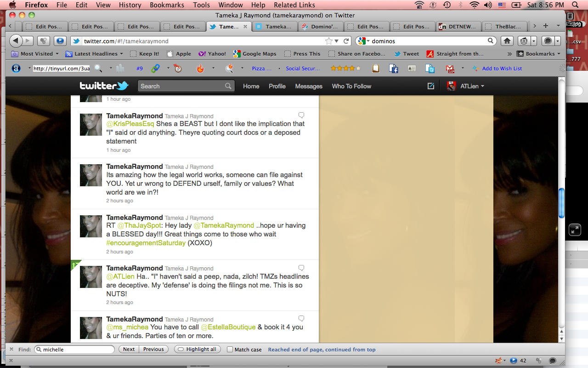Image resolution: width=588 pixels, height=368 pixels.
Task: Click the reply icon on the @KrisPleasEsq tweet
Action: pos(301,115)
